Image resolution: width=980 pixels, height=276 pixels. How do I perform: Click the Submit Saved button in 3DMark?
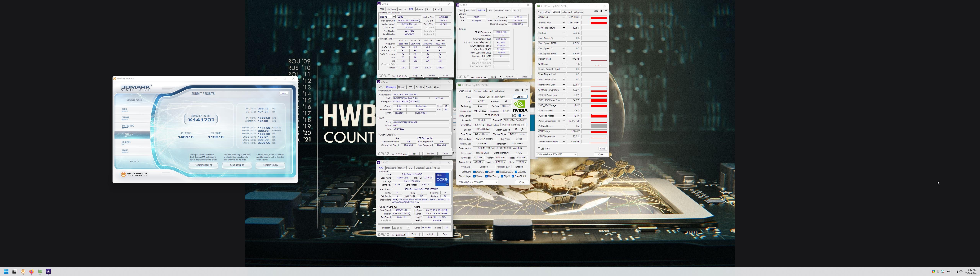pos(270,165)
